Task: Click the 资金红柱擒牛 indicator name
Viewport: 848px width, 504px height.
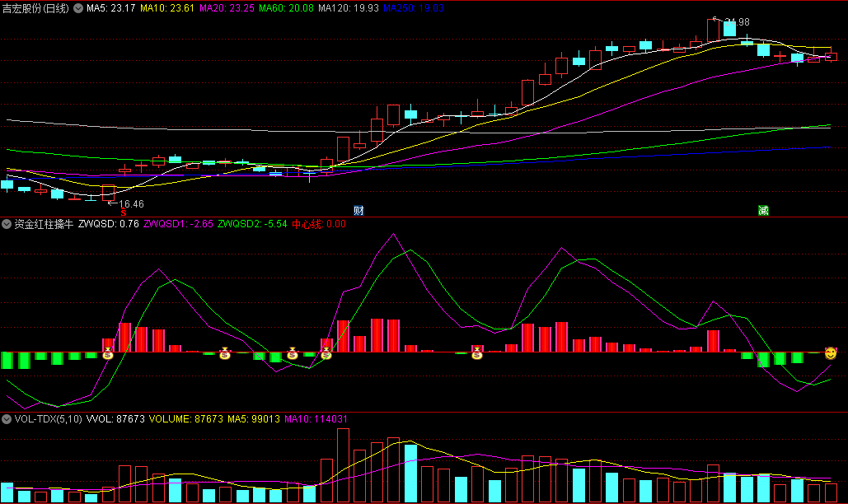Action: (x=44, y=224)
